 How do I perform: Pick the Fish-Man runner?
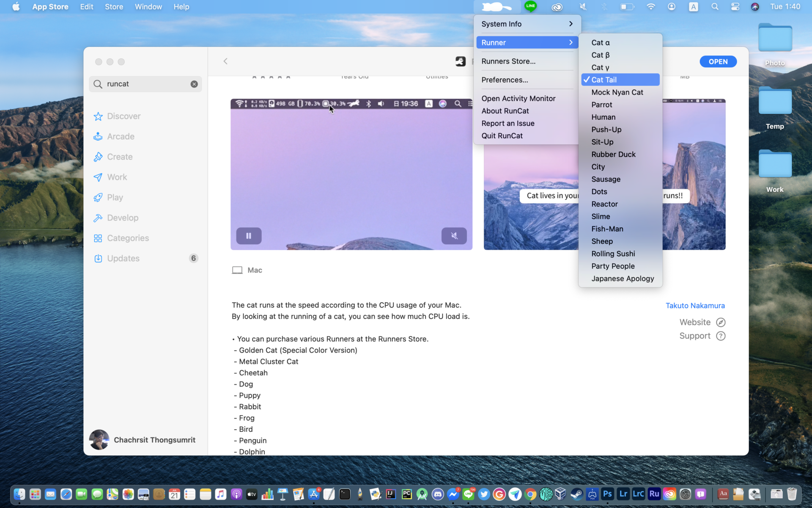coord(620,229)
